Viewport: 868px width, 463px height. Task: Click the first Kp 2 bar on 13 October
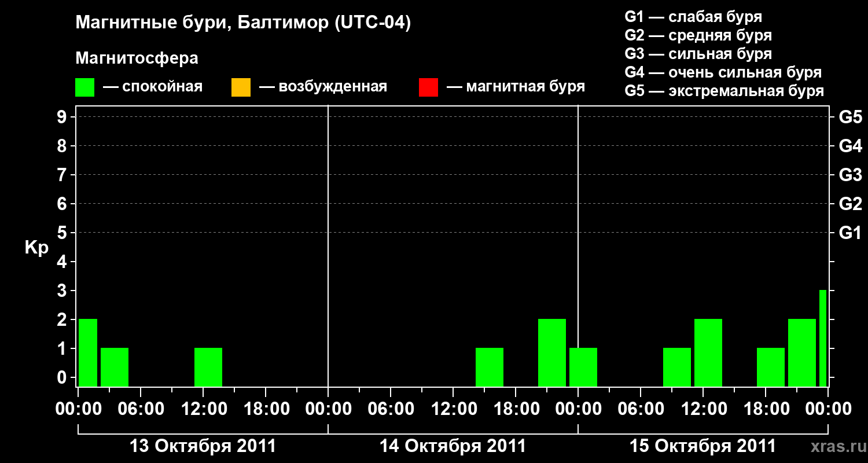(88, 352)
